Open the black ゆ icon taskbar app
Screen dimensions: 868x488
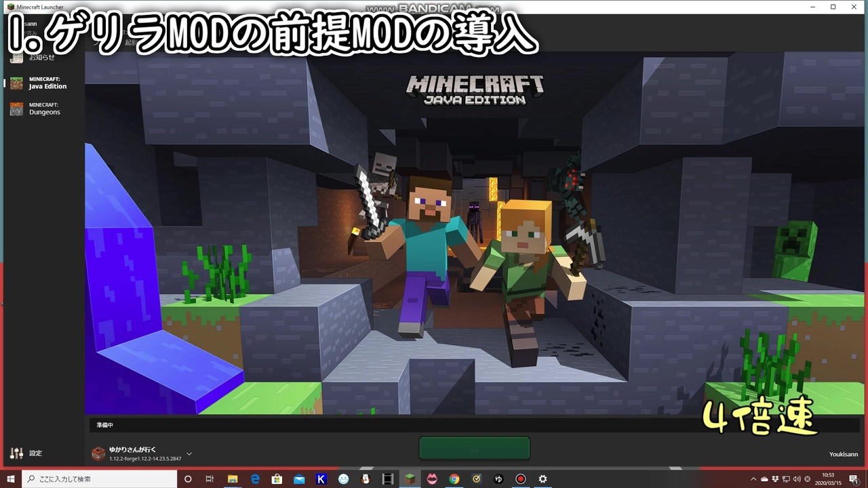(498, 479)
